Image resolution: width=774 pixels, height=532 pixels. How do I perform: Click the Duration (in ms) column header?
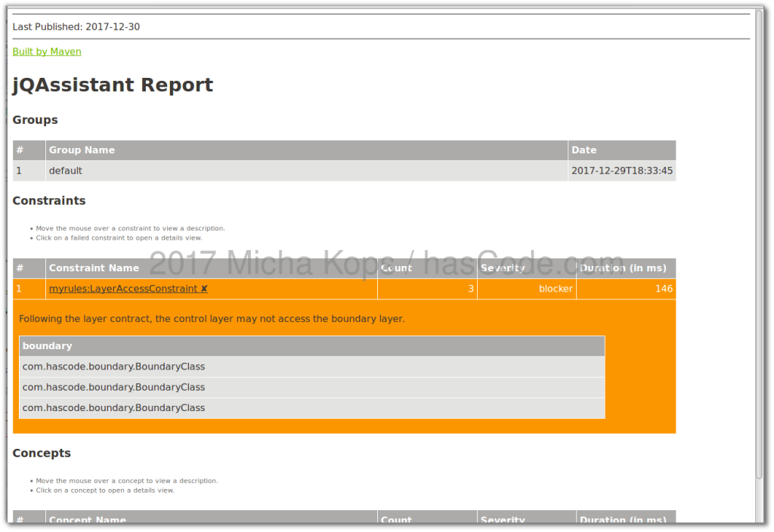(x=624, y=268)
